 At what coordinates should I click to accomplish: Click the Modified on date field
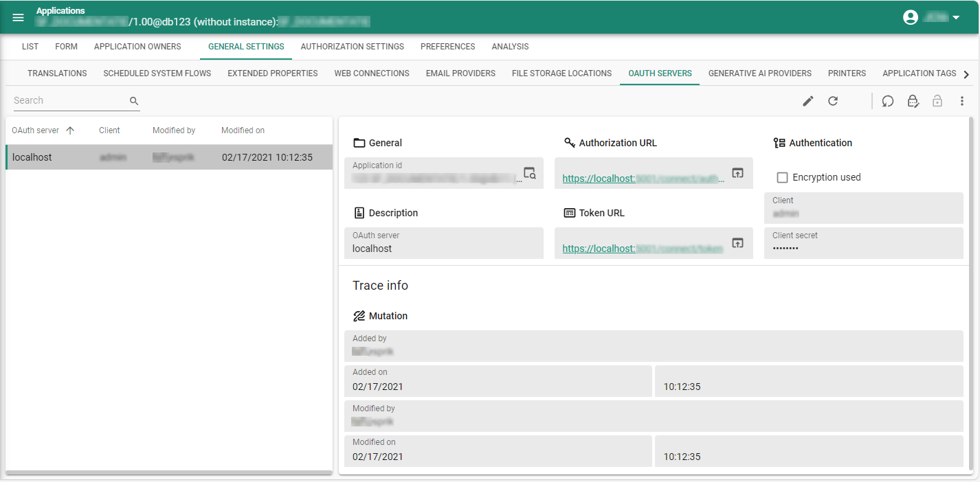[x=498, y=451]
